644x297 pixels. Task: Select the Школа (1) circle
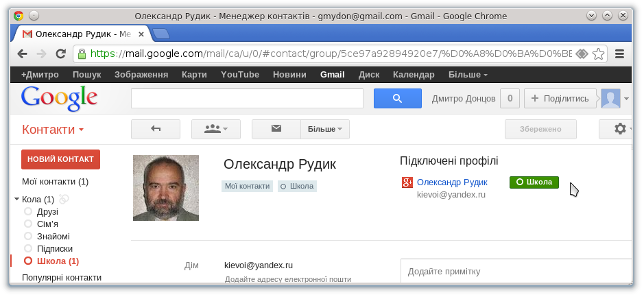pyautogui.click(x=58, y=261)
